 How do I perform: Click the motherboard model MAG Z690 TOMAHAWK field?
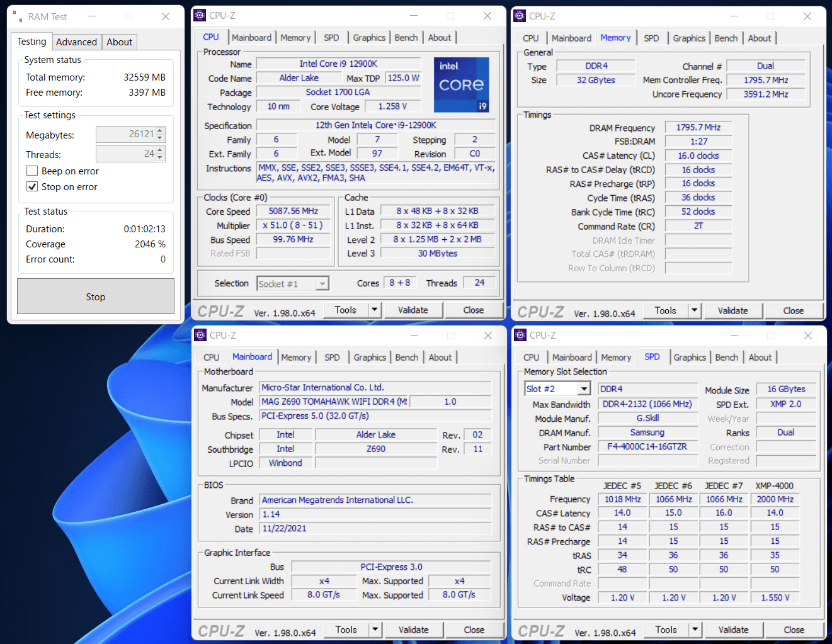tap(334, 402)
